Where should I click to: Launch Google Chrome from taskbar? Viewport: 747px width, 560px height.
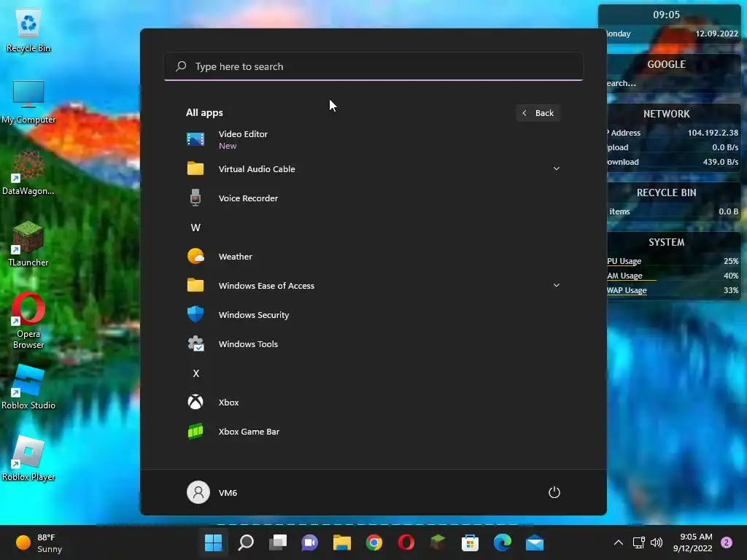(x=374, y=542)
